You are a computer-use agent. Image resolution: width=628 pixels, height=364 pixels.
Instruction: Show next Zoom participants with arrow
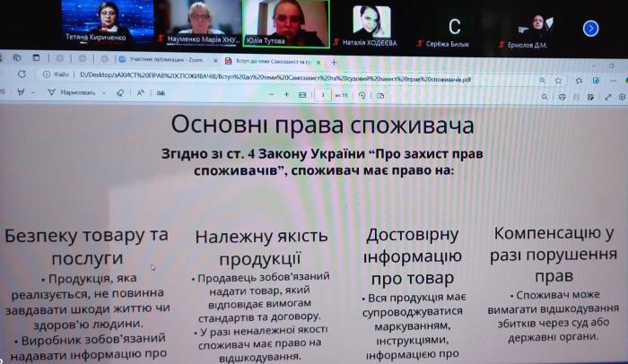(589, 28)
